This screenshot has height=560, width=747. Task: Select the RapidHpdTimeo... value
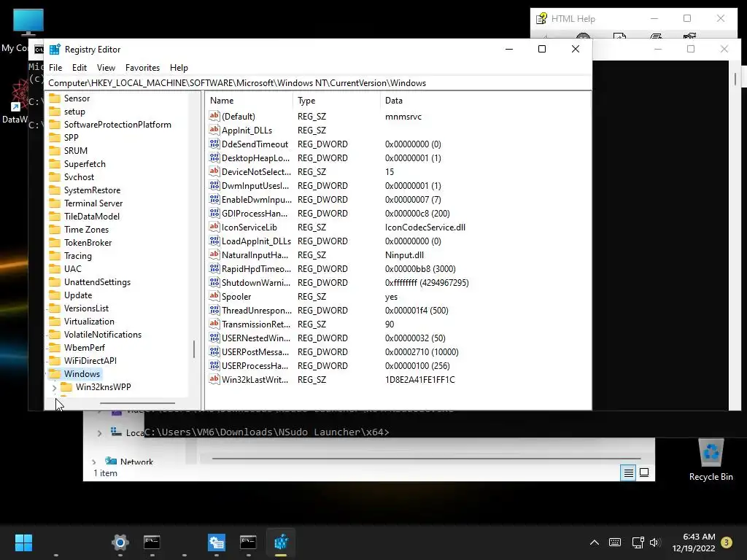(256, 268)
